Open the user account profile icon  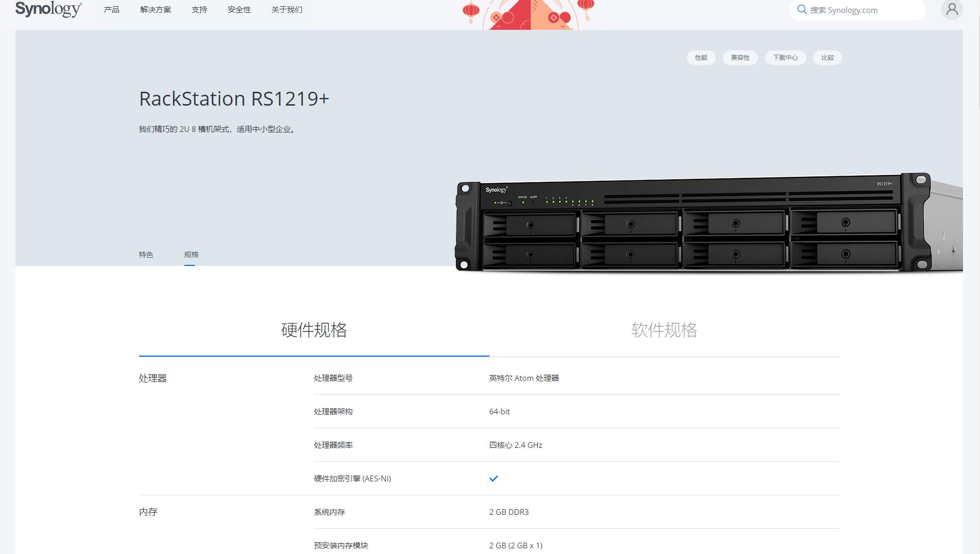click(951, 9)
